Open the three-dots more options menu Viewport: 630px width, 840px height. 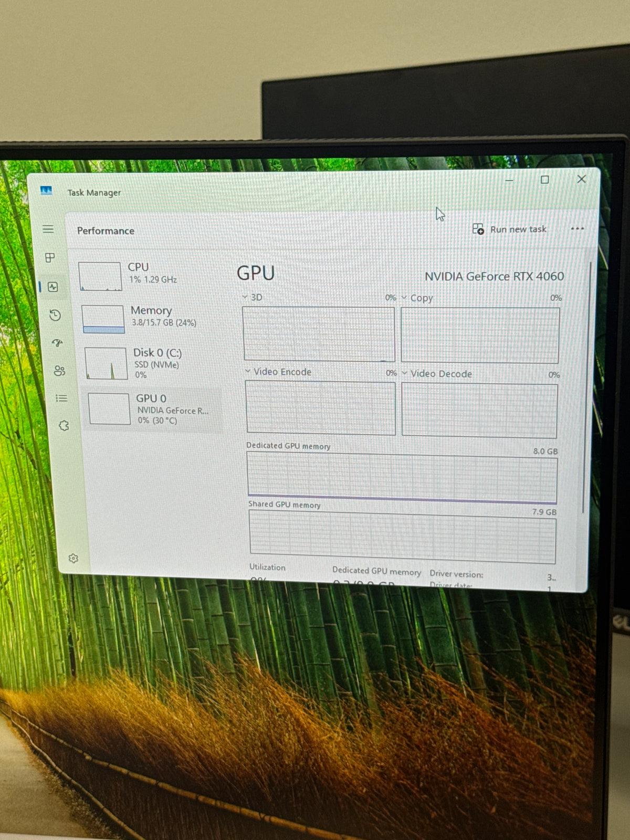coord(577,228)
